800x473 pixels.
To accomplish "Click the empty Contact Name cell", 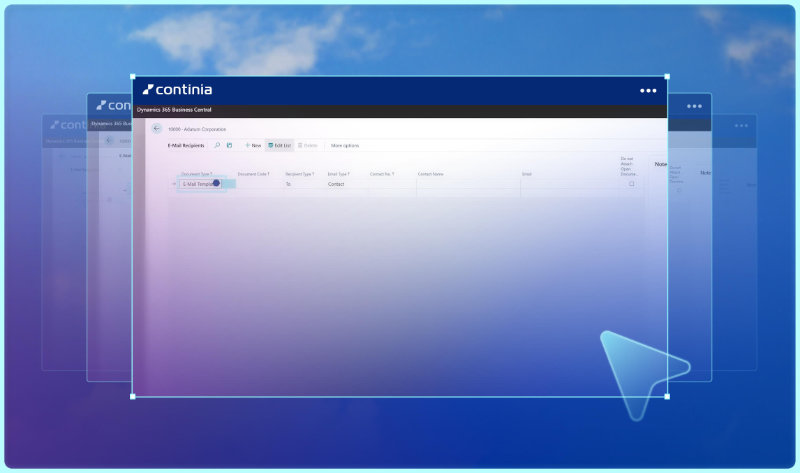I will pyautogui.click(x=468, y=184).
